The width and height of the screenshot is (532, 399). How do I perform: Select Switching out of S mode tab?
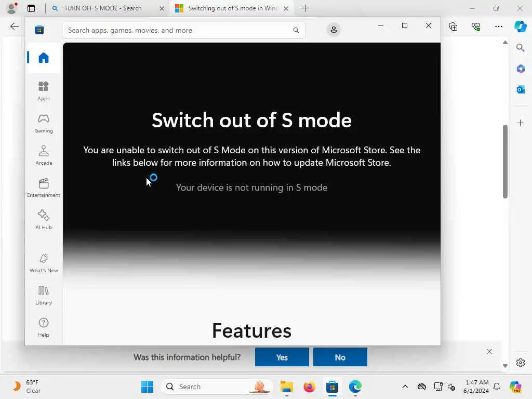[232, 8]
